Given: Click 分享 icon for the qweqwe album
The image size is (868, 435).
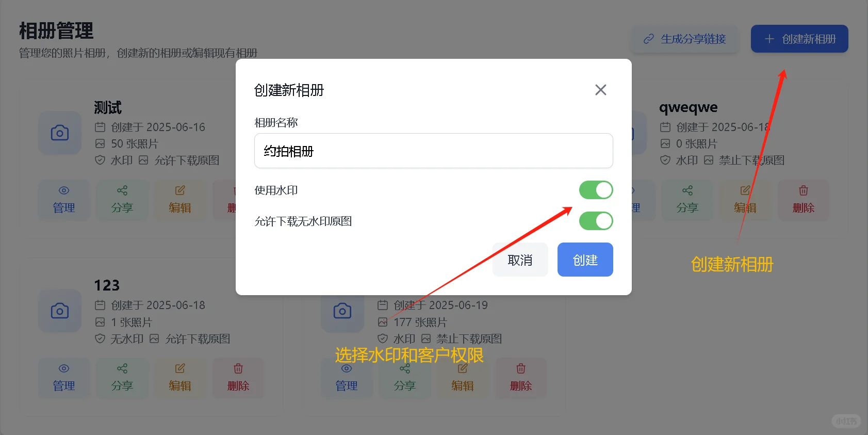Looking at the screenshot, I should click(x=687, y=190).
